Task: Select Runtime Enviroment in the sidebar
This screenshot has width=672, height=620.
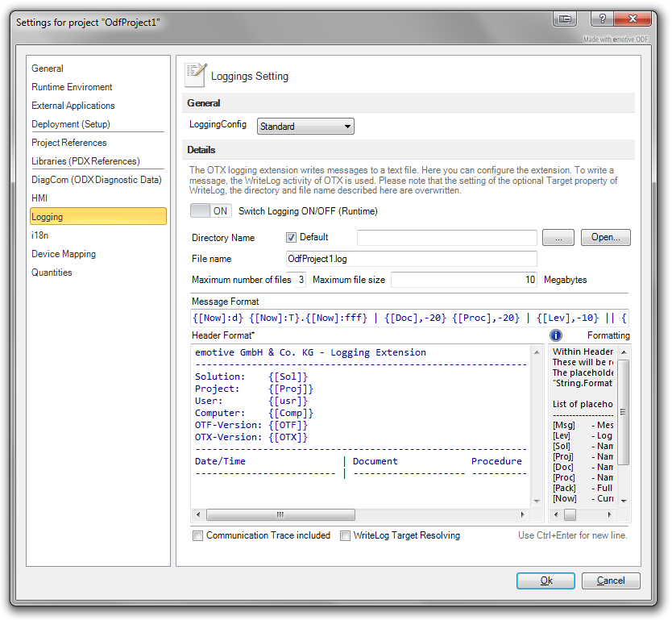Action: point(73,87)
